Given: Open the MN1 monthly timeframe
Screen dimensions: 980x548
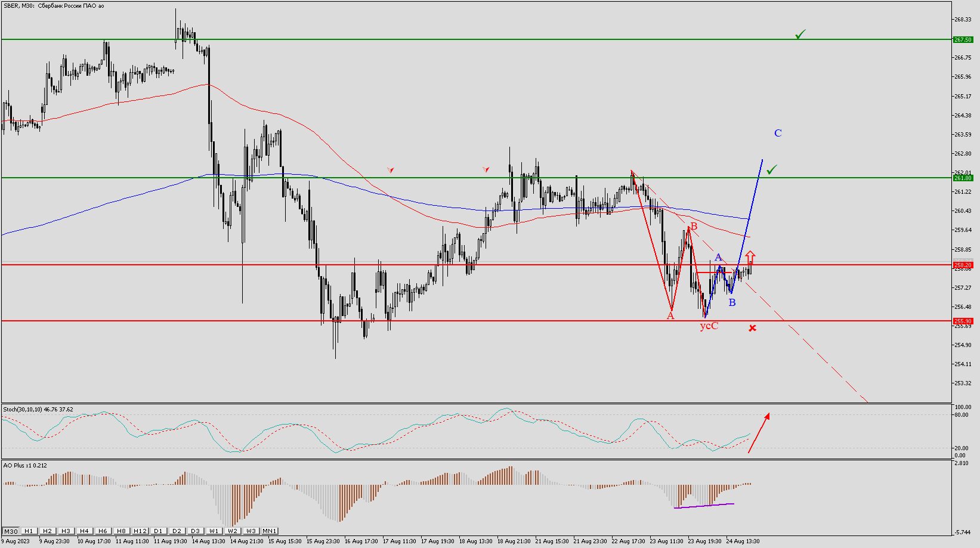Looking at the screenshot, I should (269, 531).
